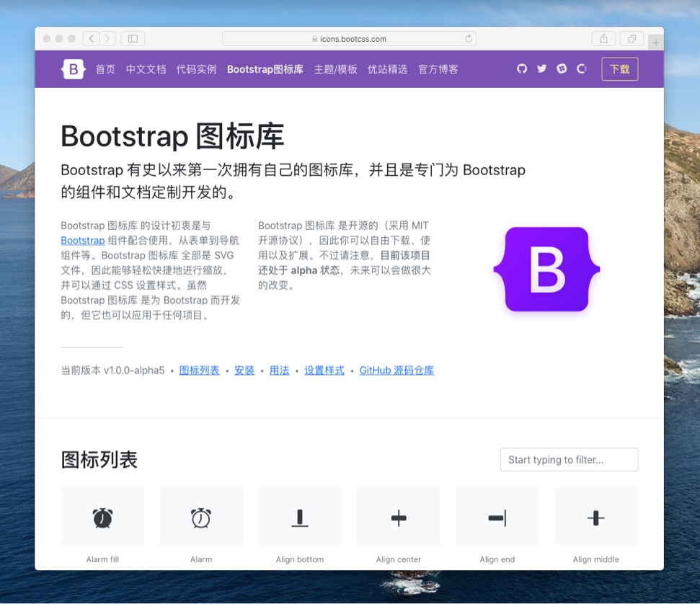Click the 图标列表 section heading

[x=99, y=460]
